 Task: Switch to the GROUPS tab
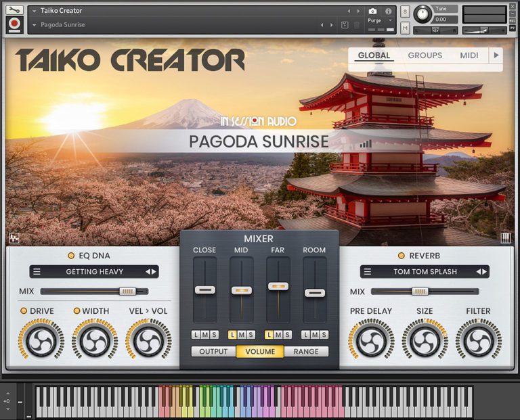coord(425,55)
